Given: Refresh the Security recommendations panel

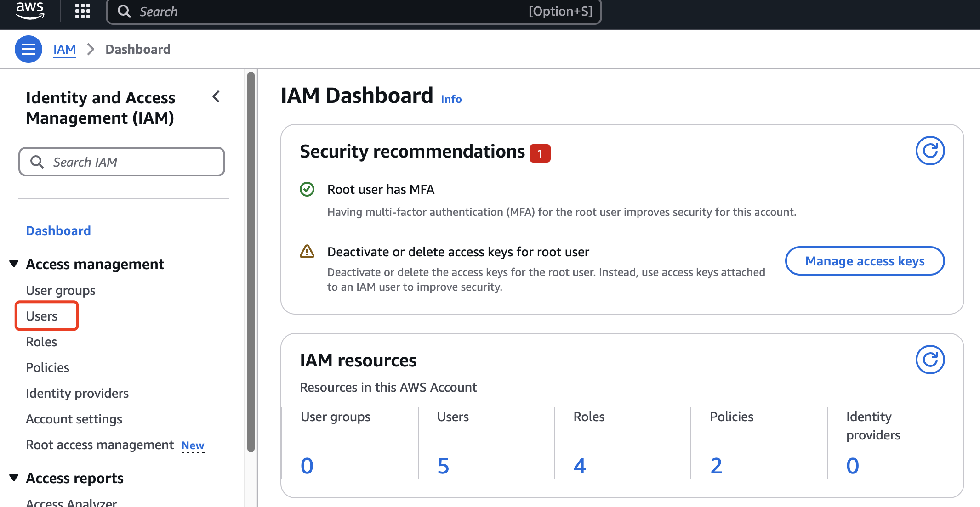Looking at the screenshot, I should coord(930,151).
